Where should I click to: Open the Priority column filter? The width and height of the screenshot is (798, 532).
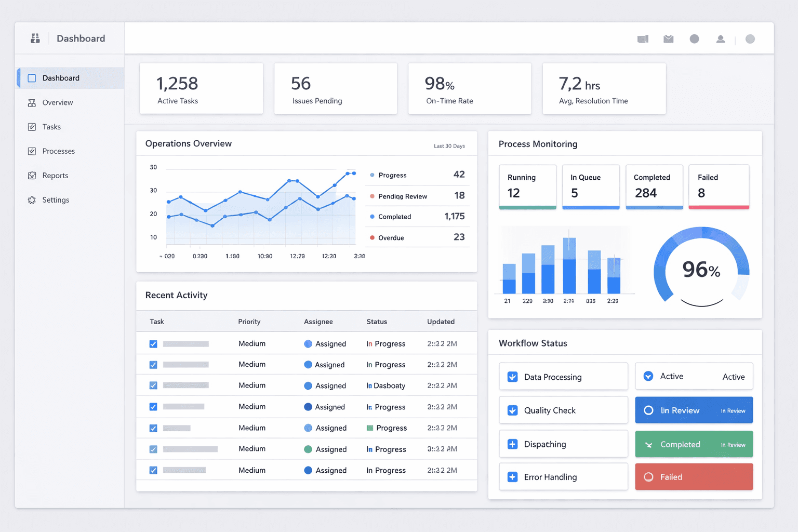tap(249, 321)
